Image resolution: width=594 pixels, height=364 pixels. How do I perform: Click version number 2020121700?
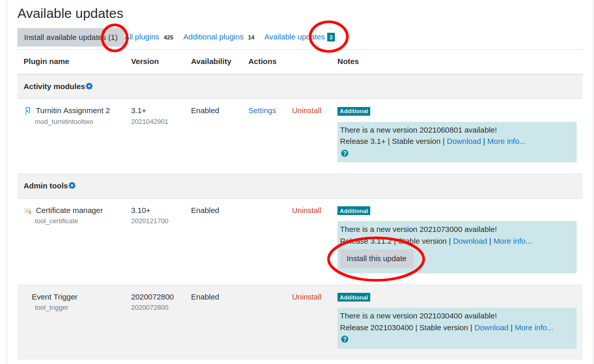click(150, 221)
